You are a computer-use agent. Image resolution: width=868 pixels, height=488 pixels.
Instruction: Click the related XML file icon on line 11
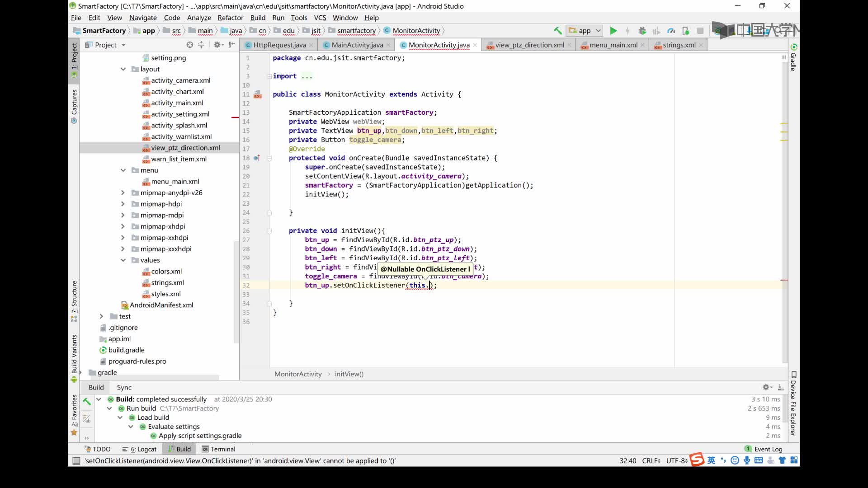pyautogui.click(x=258, y=94)
